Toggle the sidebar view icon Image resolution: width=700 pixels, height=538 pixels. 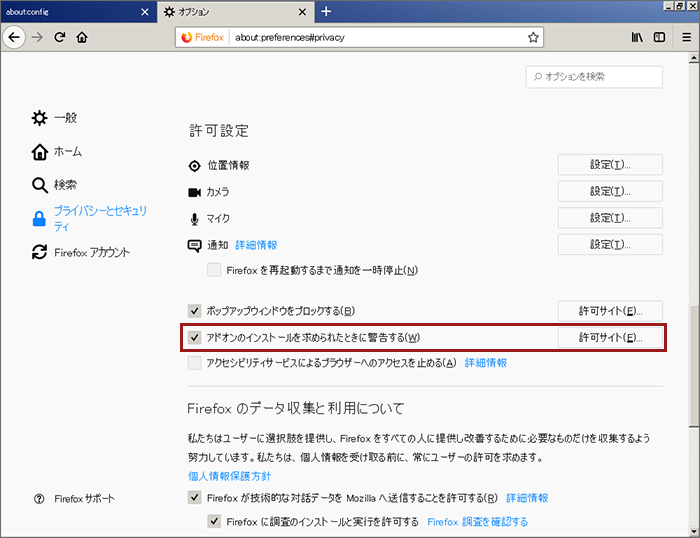(659, 38)
